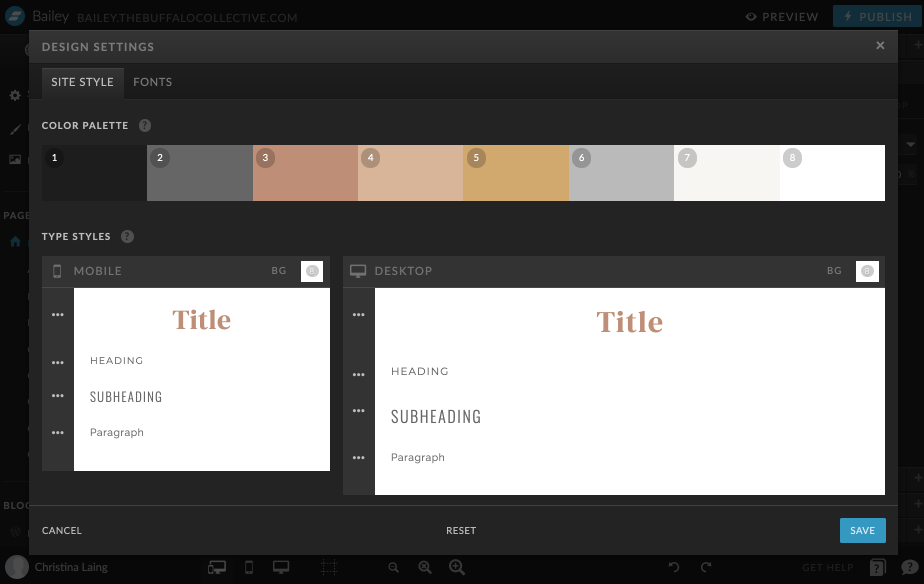Image resolution: width=924 pixels, height=584 pixels.
Task: Open options menu for desktop Subheading style
Action: [358, 410]
